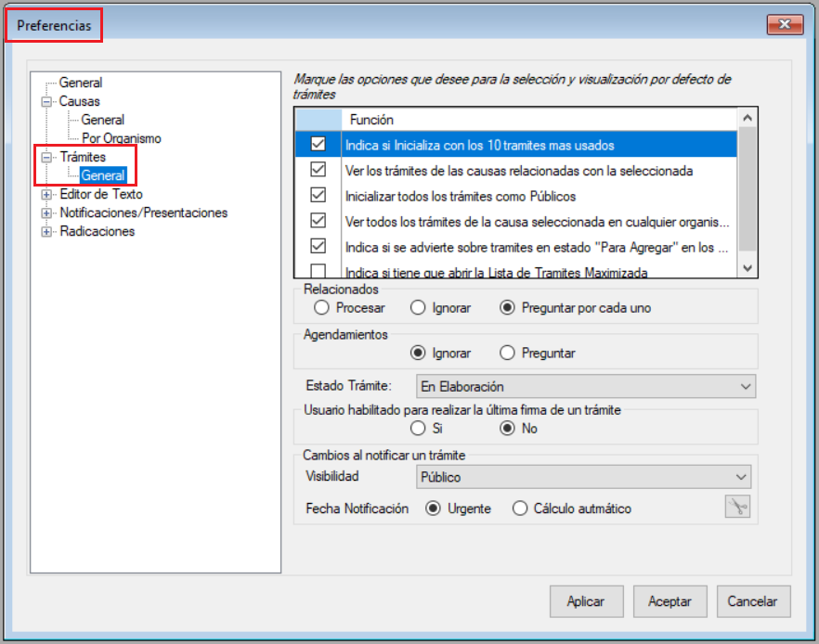819x644 pixels.
Task: Click the scissors icon beside Fecha Notificación
Action: pos(737,508)
